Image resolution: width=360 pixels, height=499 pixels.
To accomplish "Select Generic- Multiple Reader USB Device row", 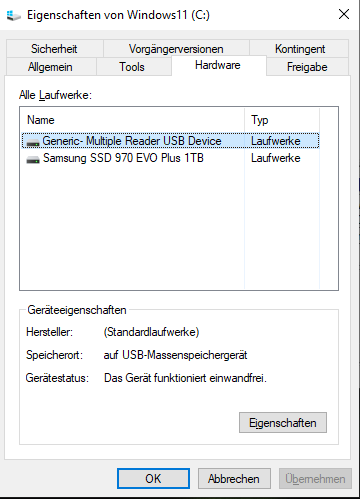I will tap(170, 141).
